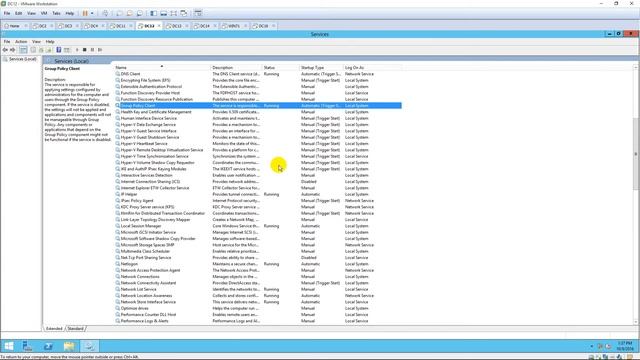
Task: Open Server Manager from the taskbar
Action: 27,347
